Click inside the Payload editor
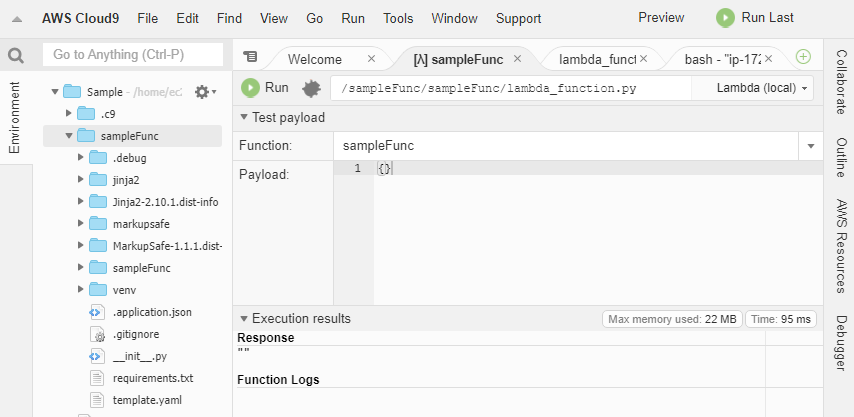The image size is (854, 417). click(x=598, y=233)
